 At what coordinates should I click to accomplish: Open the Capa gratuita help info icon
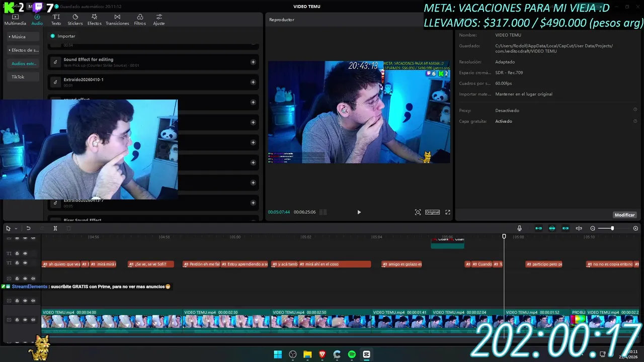635,121
